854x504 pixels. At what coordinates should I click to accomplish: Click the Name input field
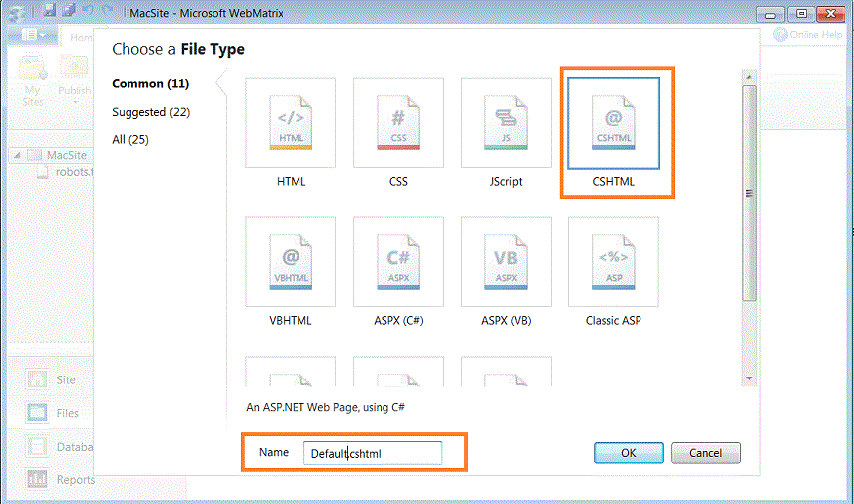[373, 453]
